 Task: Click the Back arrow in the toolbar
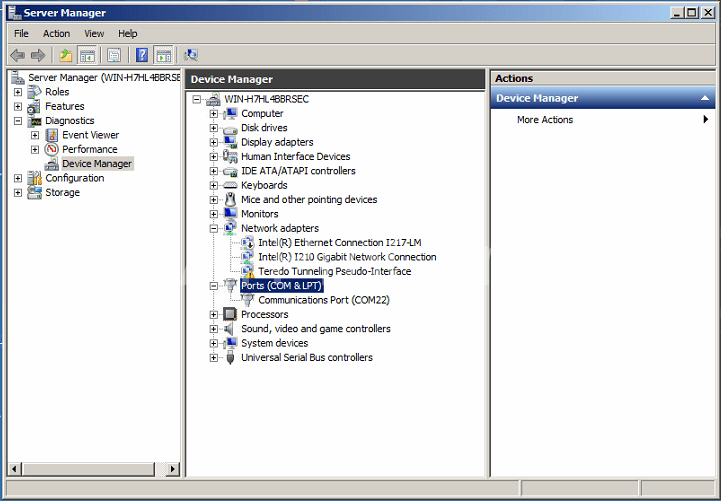pyautogui.click(x=17, y=55)
